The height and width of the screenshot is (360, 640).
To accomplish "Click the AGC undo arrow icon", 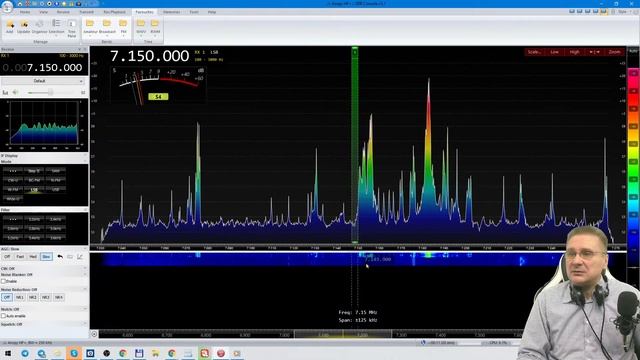I will click(x=60, y=257).
